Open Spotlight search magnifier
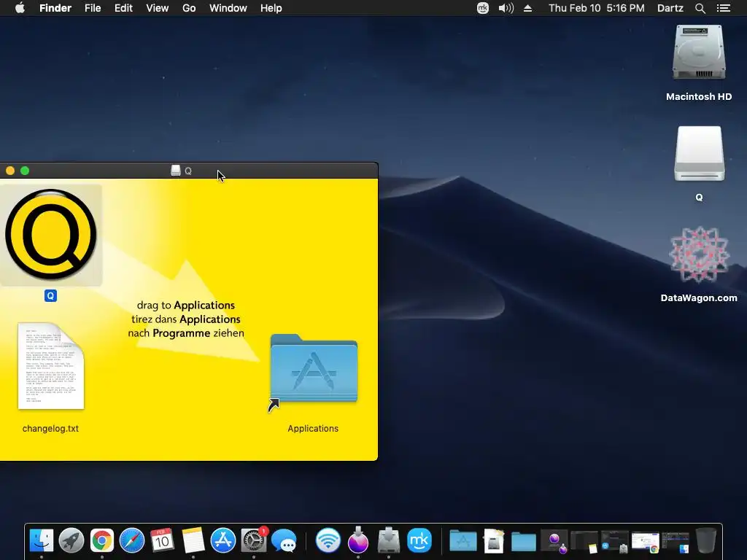This screenshot has height=560, width=747. pyautogui.click(x=700, y=8)
